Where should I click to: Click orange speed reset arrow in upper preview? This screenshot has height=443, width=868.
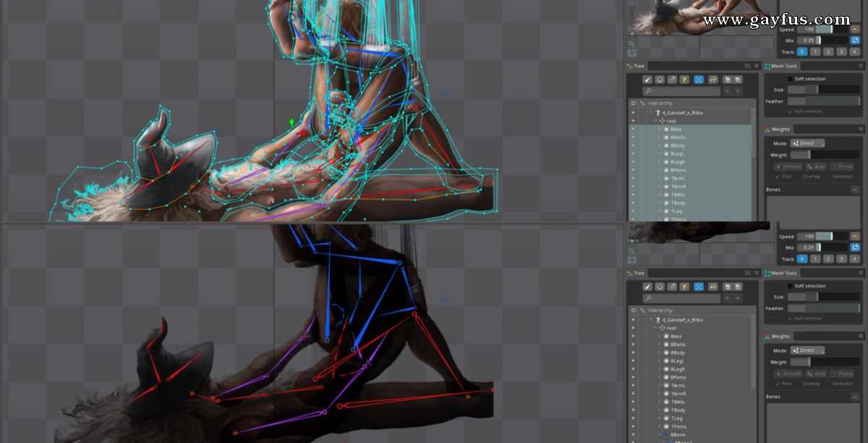pos(855,30)
